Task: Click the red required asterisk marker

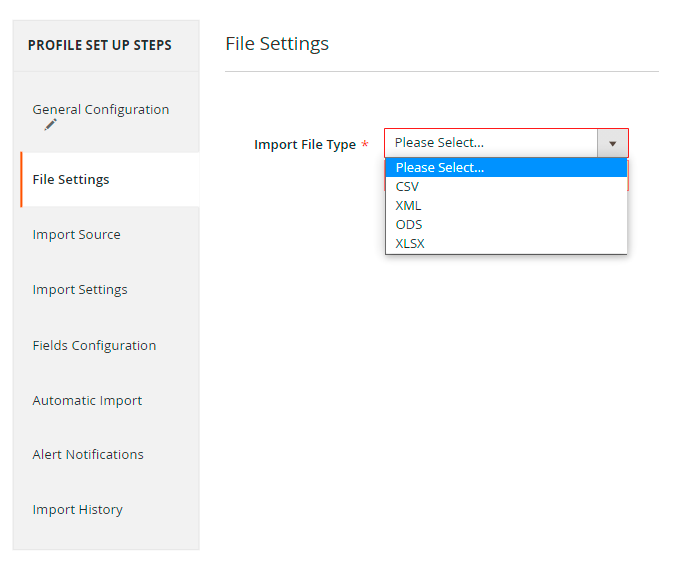Action: point(365,145)
